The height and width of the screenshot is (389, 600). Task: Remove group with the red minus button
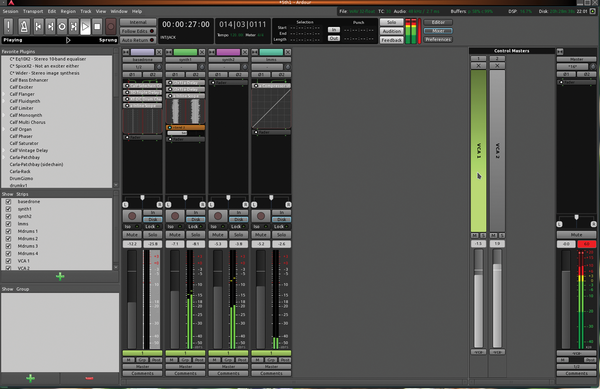(x=89, y=378)
